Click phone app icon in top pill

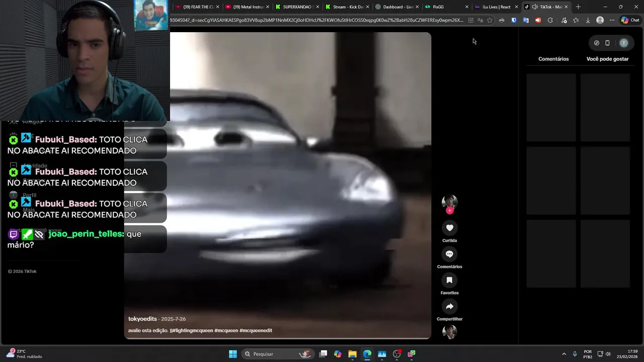(x=607, y=43)
